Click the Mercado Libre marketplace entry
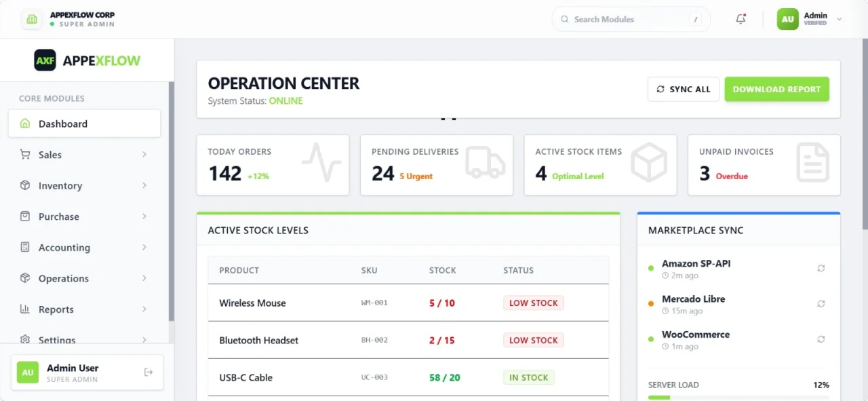 tap(738, 304)
